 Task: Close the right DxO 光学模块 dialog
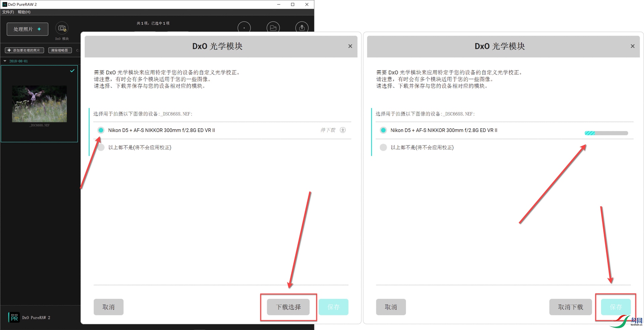pos(633,46)
